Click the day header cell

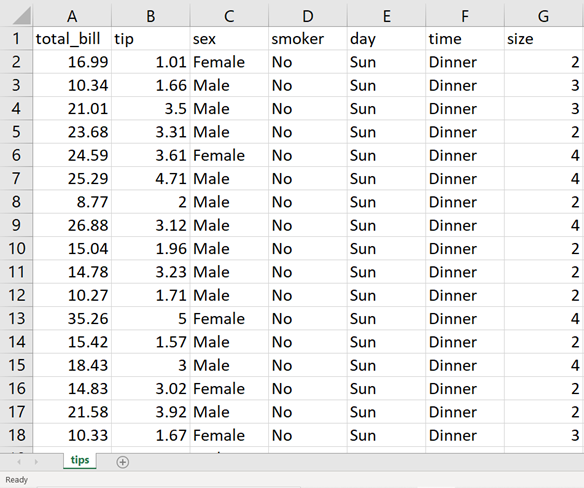click(x=386, y=39)
